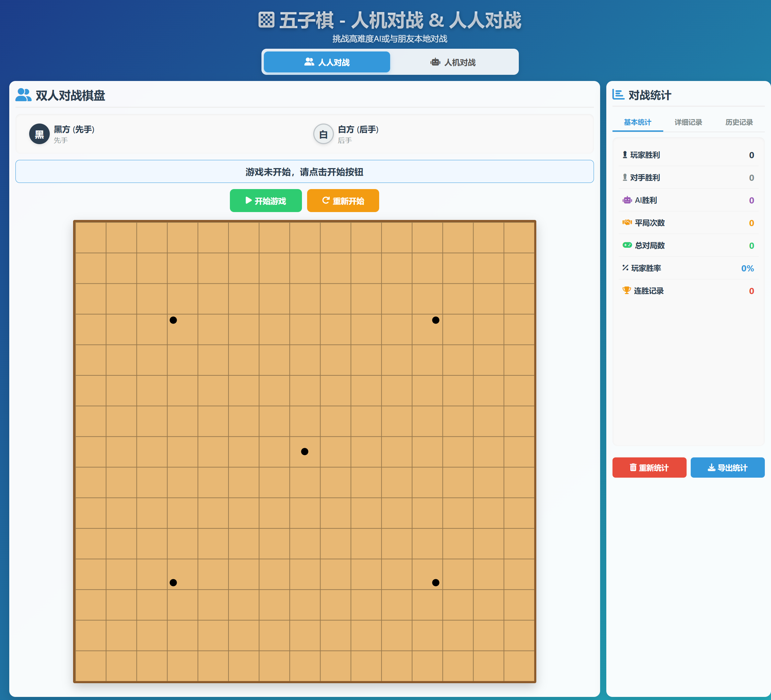This screenshot has width=771, height=700.
Task: Click the 开始游戏 button
Action: pyautogui.click(x=266, y=200)
